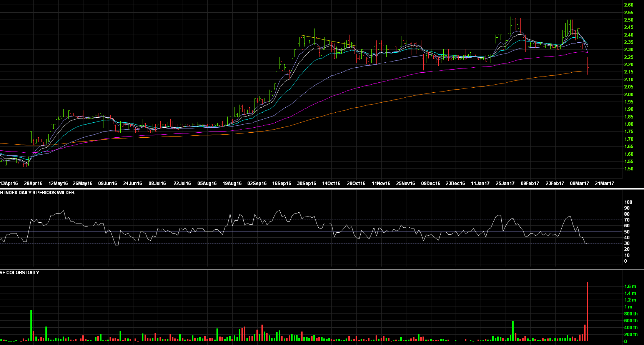
Task: Click the '23Dec16' date label
Action: click(x=455, y=183)
